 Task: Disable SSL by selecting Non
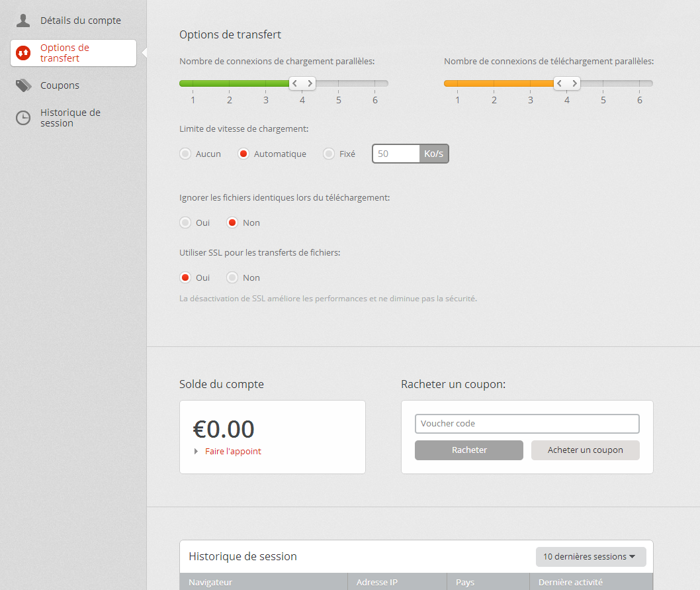[232, 277]
